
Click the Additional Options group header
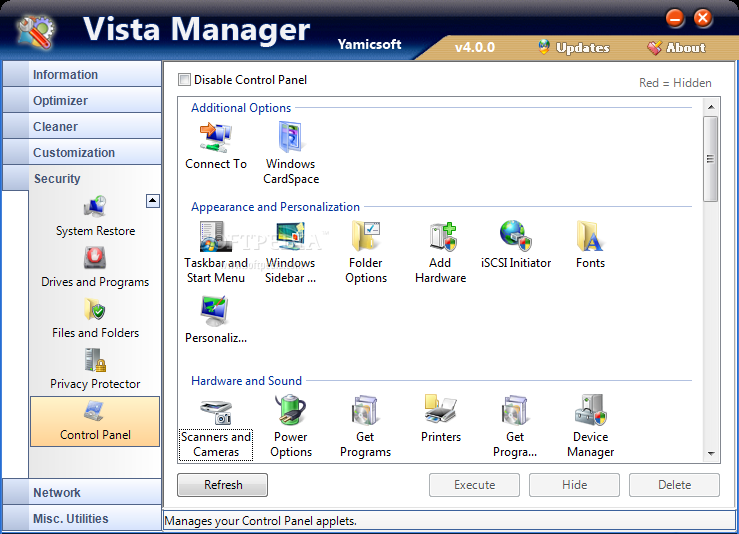(241, 108)
